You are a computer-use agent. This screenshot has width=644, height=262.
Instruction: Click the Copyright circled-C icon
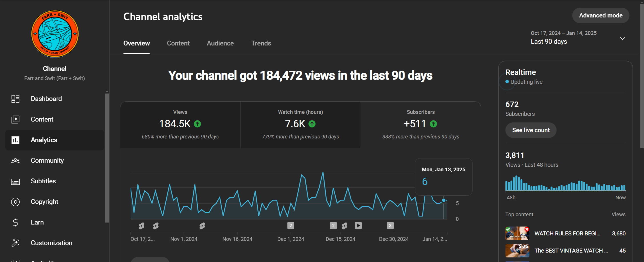[x=15, y=202]
